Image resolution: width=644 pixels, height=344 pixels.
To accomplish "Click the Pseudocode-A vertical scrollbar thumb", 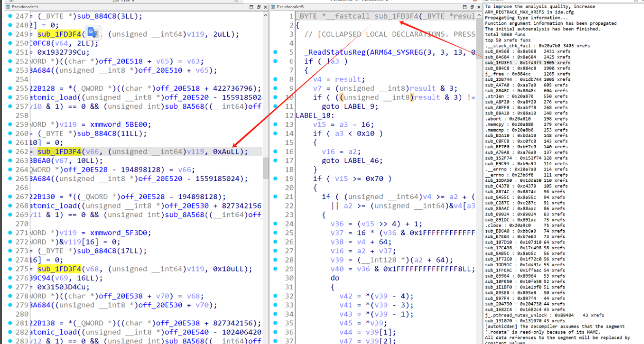I will (x=266, y=167).
